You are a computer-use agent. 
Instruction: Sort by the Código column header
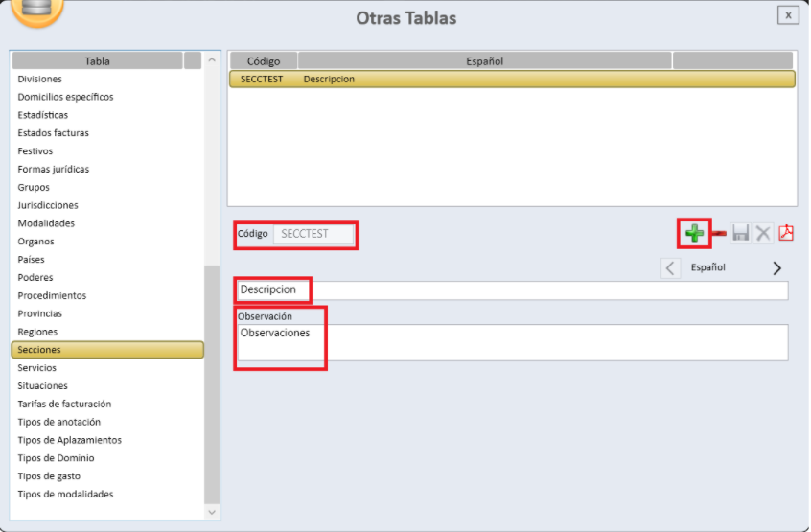[x=263, y=61]
